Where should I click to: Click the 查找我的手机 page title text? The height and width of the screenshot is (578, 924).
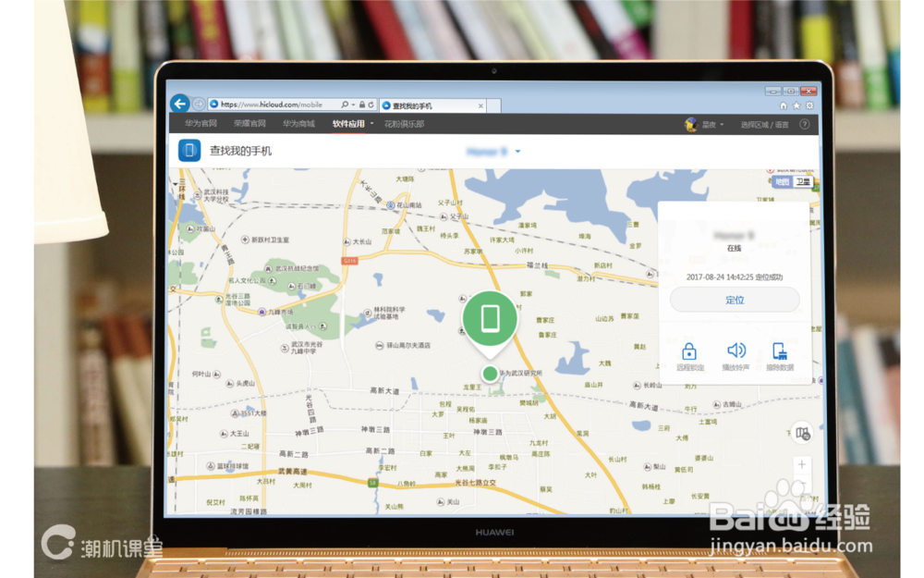click(240, 151)
